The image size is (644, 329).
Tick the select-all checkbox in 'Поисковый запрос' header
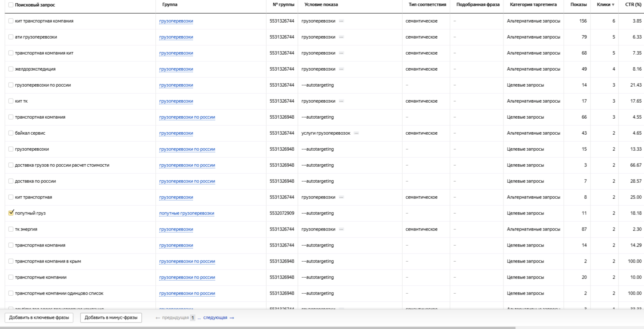tap(11, 5)
